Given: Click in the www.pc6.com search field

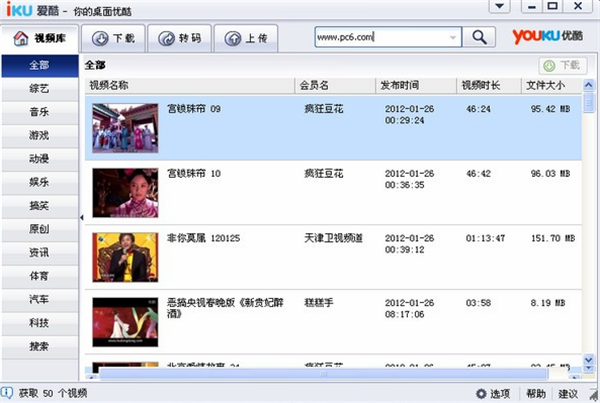Looking at the screenshot, I should coord(378,37).
